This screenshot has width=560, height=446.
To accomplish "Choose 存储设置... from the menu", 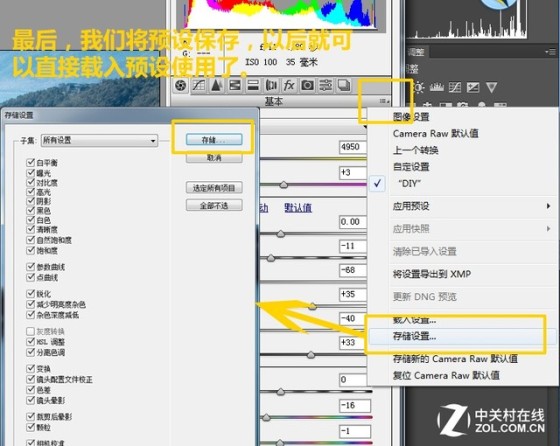I will click(414, 336).
